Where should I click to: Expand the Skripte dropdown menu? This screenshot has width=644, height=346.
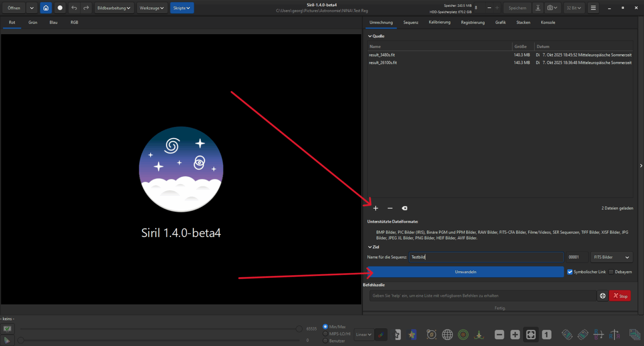182,8
